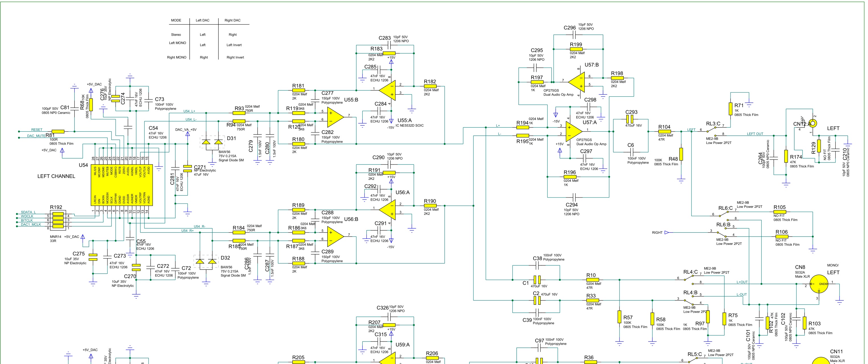The image size is (868, 364).
Task: Click the D32 dual diode symbol
Action: pos(206,262)
